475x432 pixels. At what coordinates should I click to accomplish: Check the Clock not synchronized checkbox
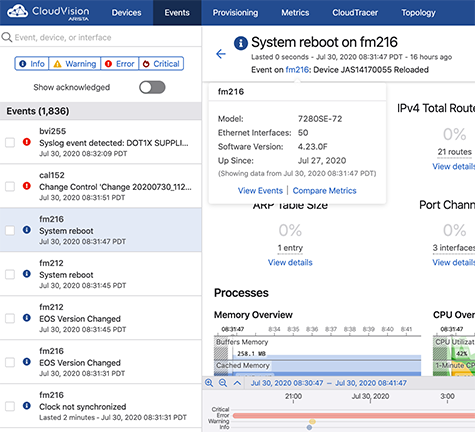[x=10, y=406]
